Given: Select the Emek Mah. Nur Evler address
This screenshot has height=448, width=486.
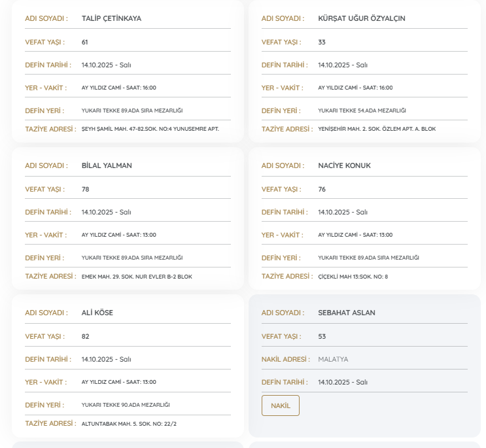Looking at the screenshot, I should 137,277.
